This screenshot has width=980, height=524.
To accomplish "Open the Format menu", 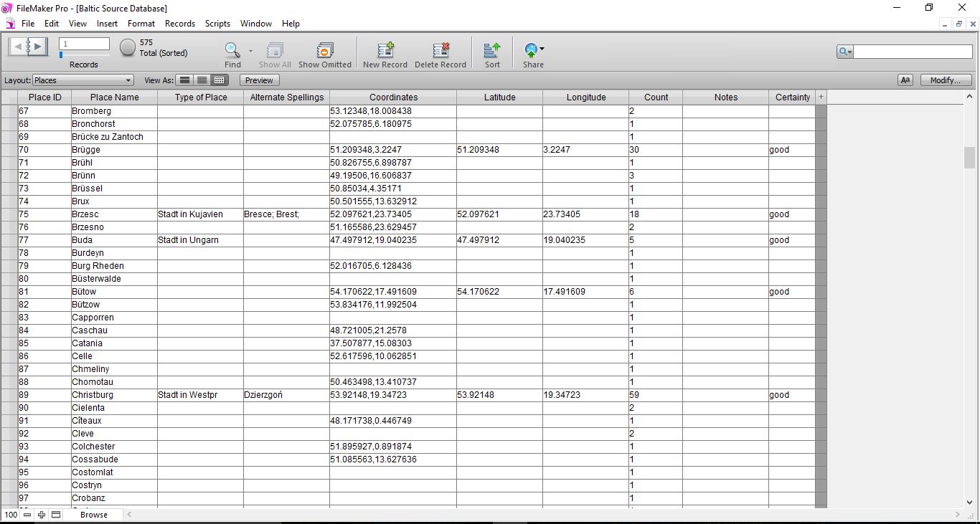I will click(141, 24).
